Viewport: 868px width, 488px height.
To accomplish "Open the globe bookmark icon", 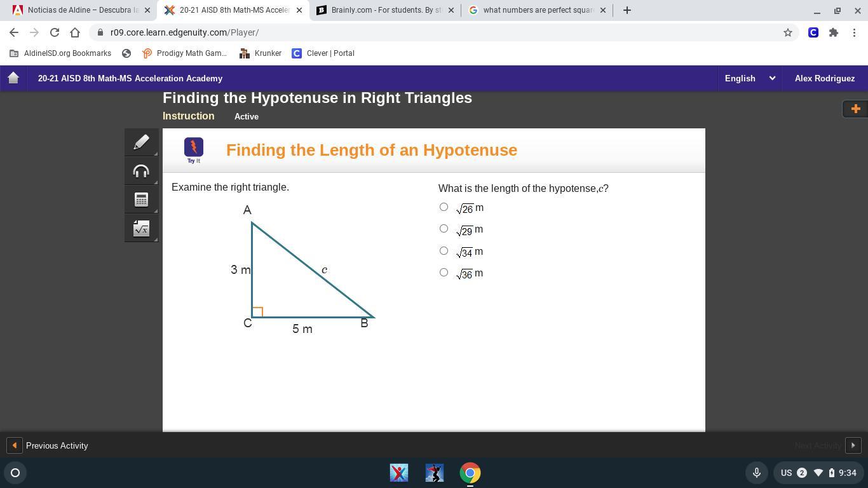I will 126,53.
